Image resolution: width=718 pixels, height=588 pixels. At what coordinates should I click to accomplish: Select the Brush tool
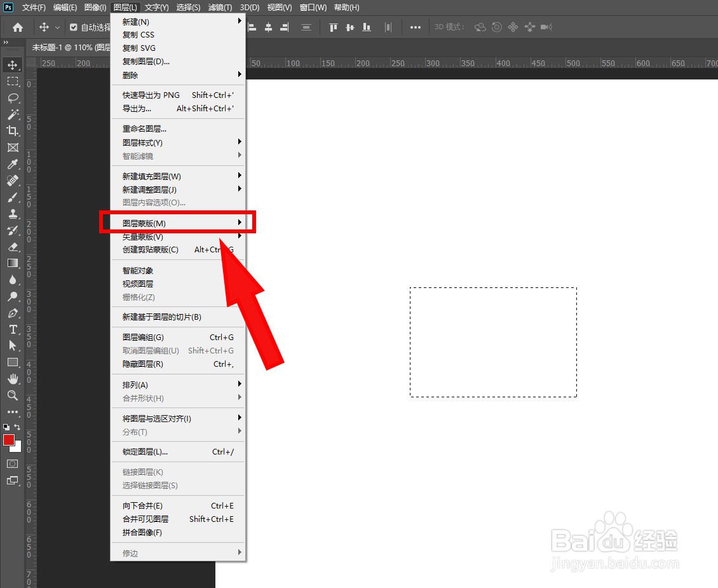click(12, 197)
